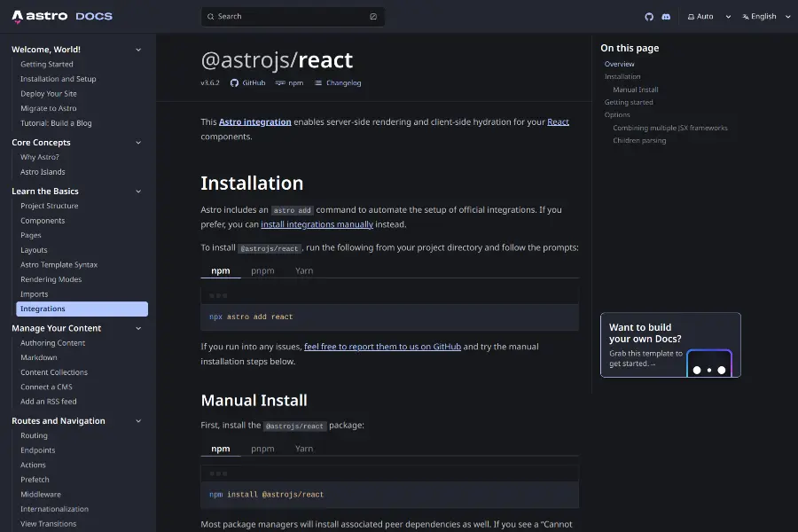Click the GitHub icon under page title

point(235,82)
